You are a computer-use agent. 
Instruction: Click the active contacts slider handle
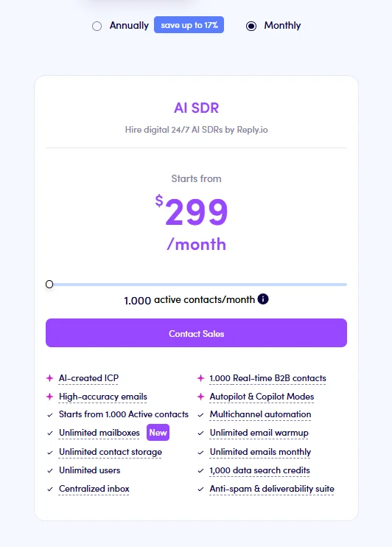[49, 285]
